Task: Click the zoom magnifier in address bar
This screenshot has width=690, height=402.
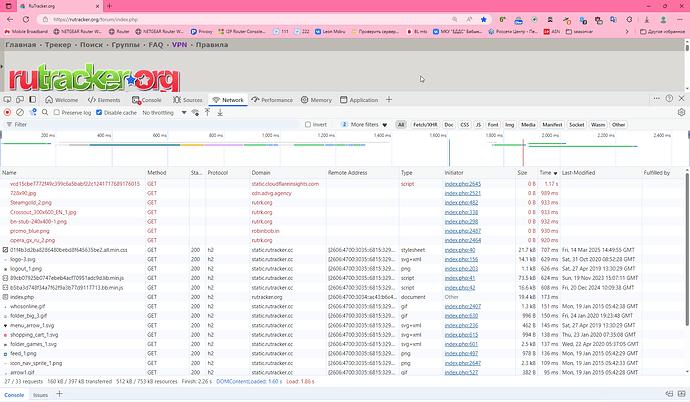Action: (x=455, y=19)
